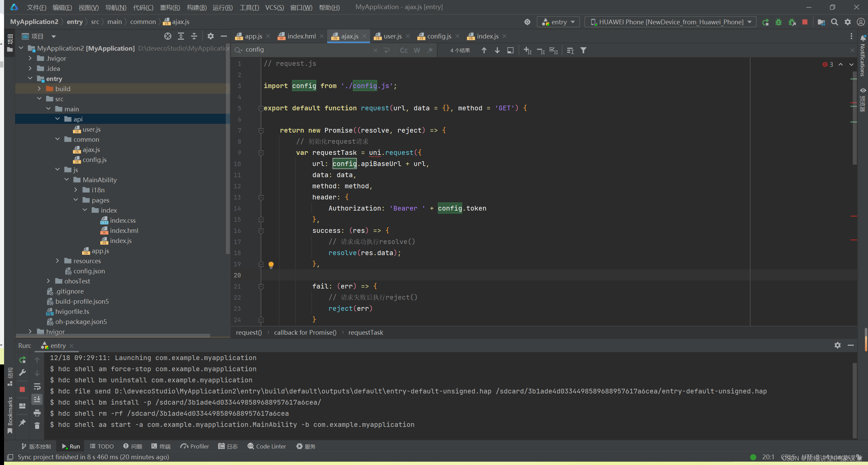Toggle Notifications panel on right sidebar

point(863,56)
